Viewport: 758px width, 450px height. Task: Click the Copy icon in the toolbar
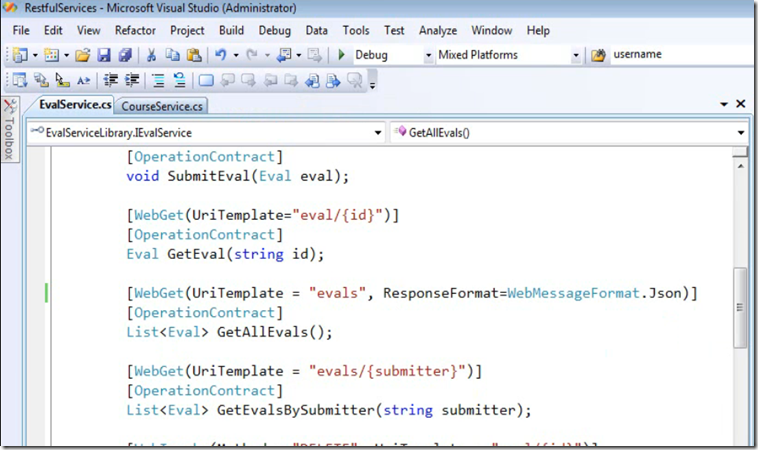pyautogui.click(x=173, y=55)
